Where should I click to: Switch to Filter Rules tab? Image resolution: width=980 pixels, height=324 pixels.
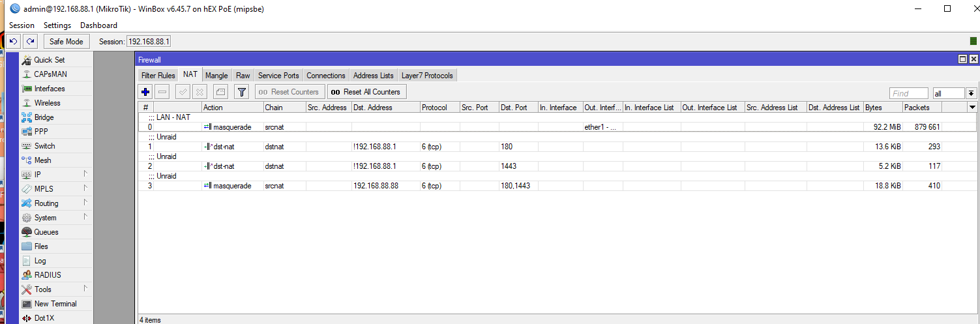tap(158, 76)
